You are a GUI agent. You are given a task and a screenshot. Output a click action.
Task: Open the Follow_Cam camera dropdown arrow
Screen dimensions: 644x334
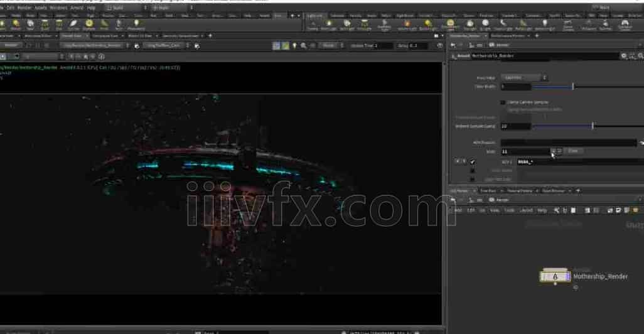[x=188, y=46]
